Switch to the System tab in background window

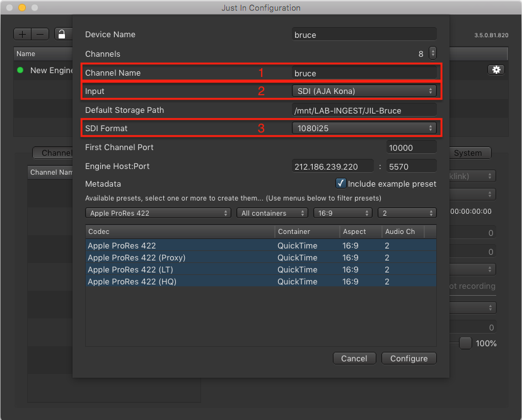pyautogui.click(x=470, y=153)
